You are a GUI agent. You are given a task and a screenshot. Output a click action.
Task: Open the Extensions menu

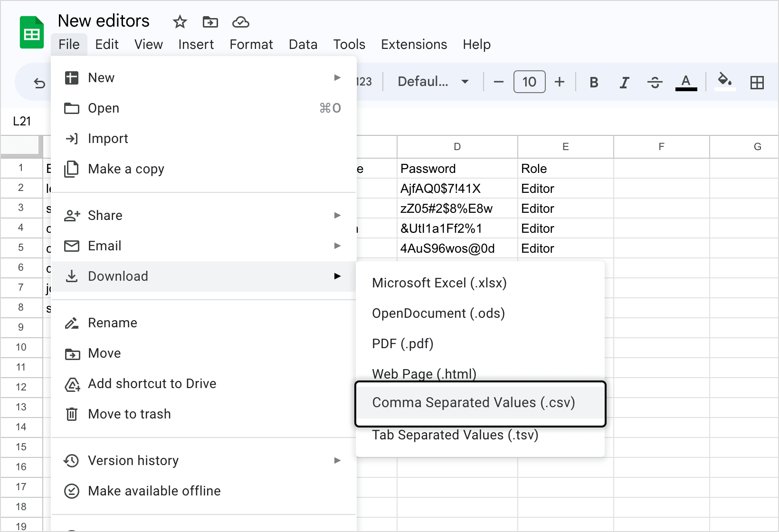(414, 44)
